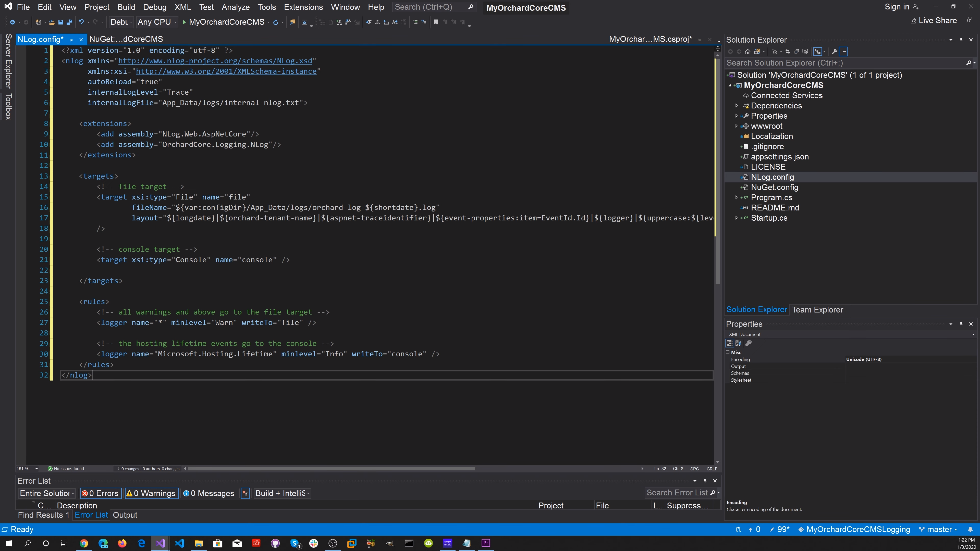The width and height of the screenshot is (980, 551).
Task: Click Alphabetical sort icon in Properties panel
Action: [x=738, y=343]
